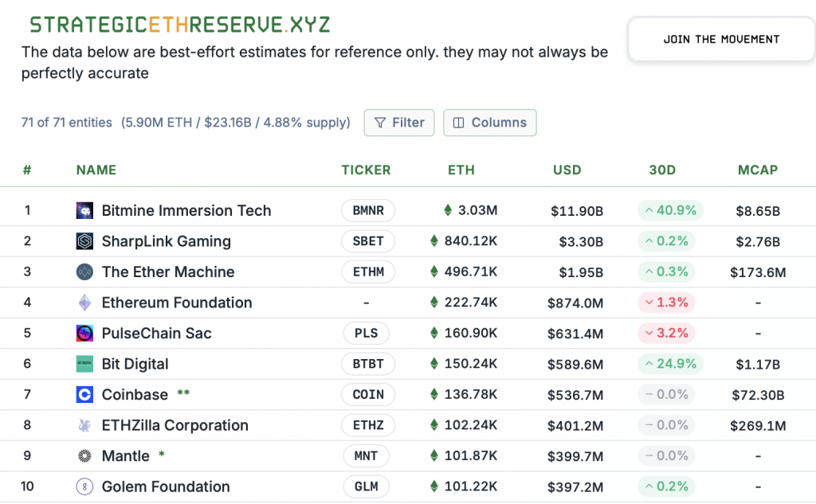Click the Ethereum Foundation diamond icon
The width and height of the screenshot is (816, 504).
tap(84, 303)
